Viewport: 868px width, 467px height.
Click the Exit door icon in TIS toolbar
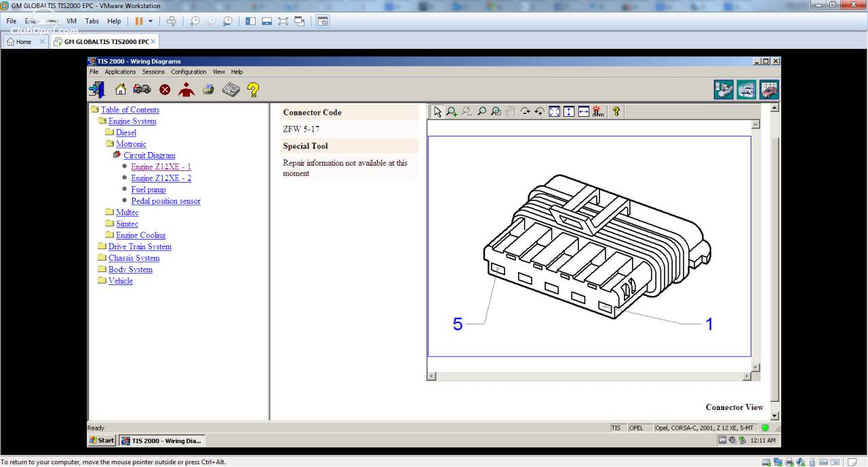97,89
